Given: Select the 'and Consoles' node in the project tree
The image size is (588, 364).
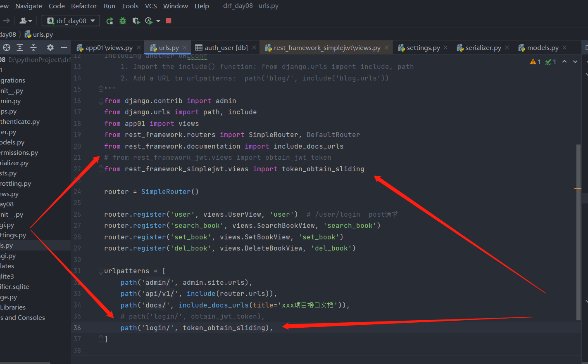Looking at the screenshot, I should (23, 318).
